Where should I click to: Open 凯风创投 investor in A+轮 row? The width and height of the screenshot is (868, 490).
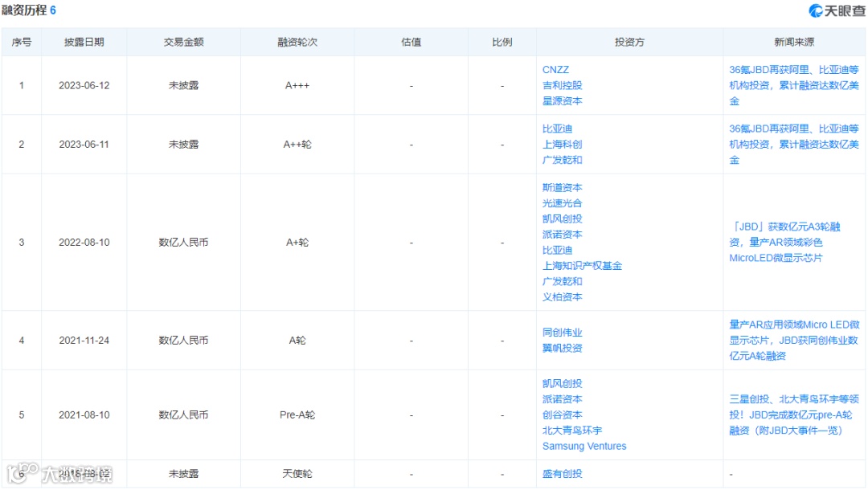point(562,219)
